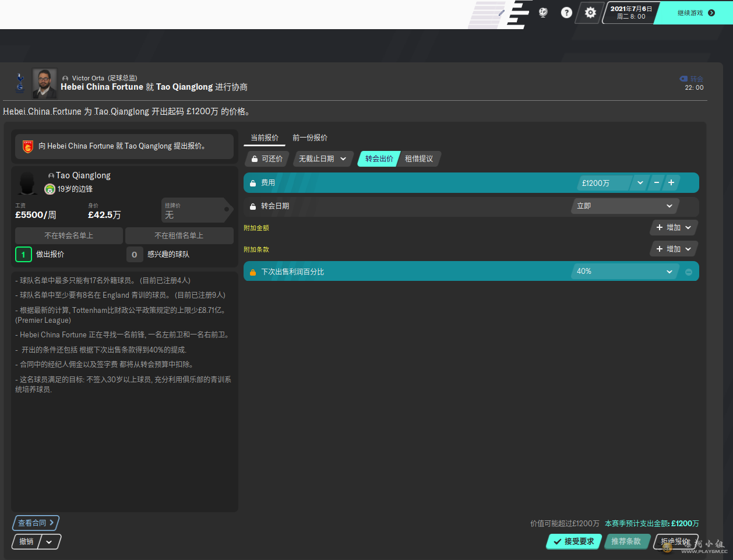
Task: Click the £5500/周 wage text
Action: [x=36, y=215]
